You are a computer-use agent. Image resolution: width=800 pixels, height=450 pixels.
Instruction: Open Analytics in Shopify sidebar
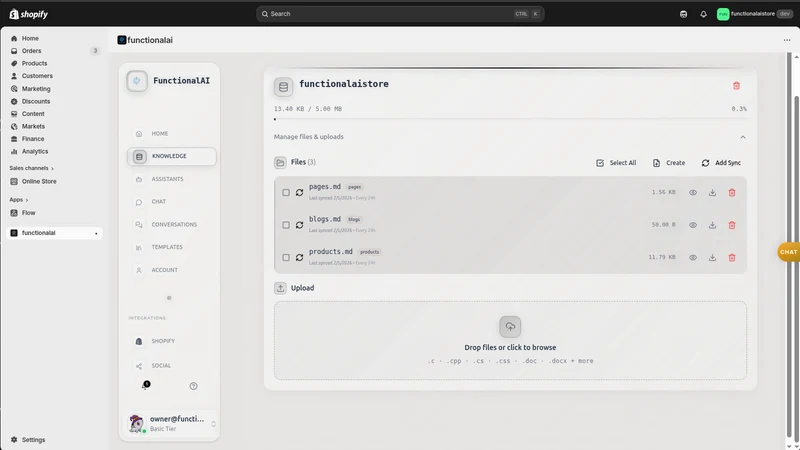click(x=35, y=152)
